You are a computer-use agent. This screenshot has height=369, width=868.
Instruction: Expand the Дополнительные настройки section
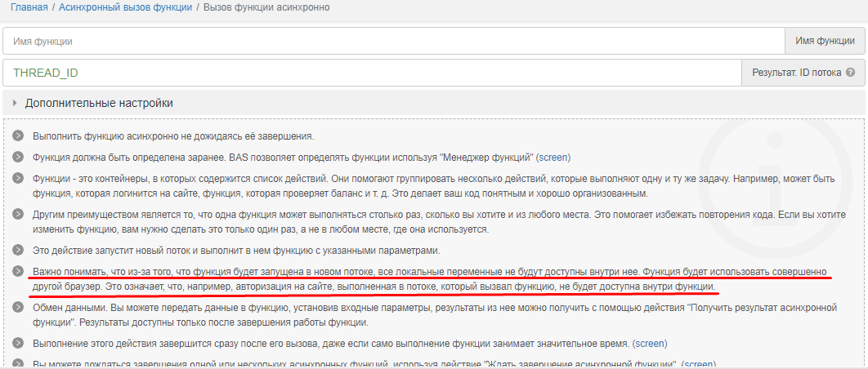point(99,104)
